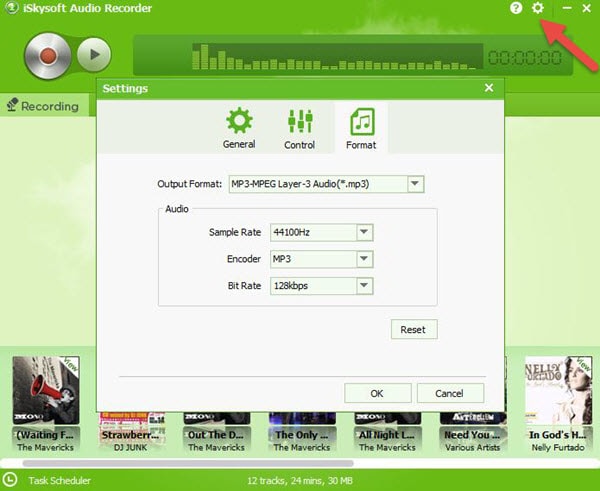Select the All Night L... The Mavericks track
This screenshot has width=600, height=491.
tap(387, 432)
